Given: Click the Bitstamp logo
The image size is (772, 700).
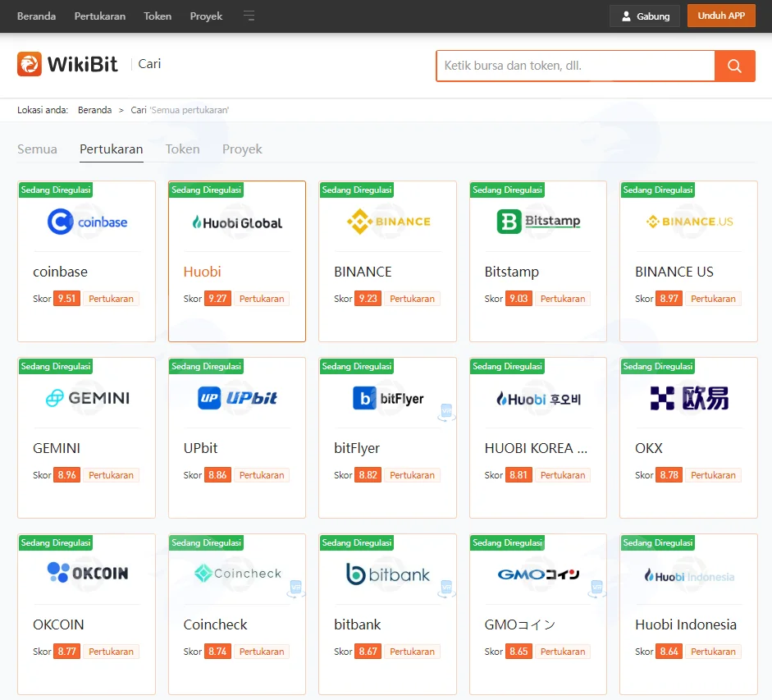Looking at the screenshot, I should point(539,222).
